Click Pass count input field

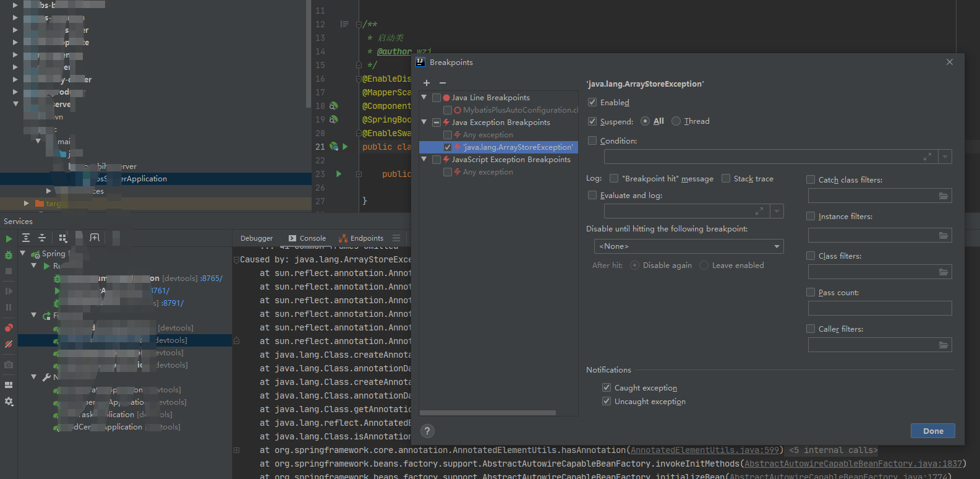tap(880, 308)
